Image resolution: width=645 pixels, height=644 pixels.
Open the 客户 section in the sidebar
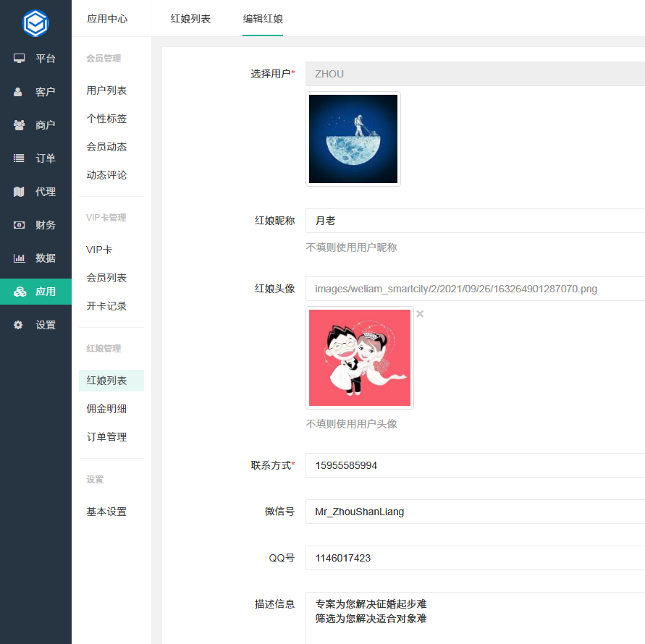click(x=35, y=92)
